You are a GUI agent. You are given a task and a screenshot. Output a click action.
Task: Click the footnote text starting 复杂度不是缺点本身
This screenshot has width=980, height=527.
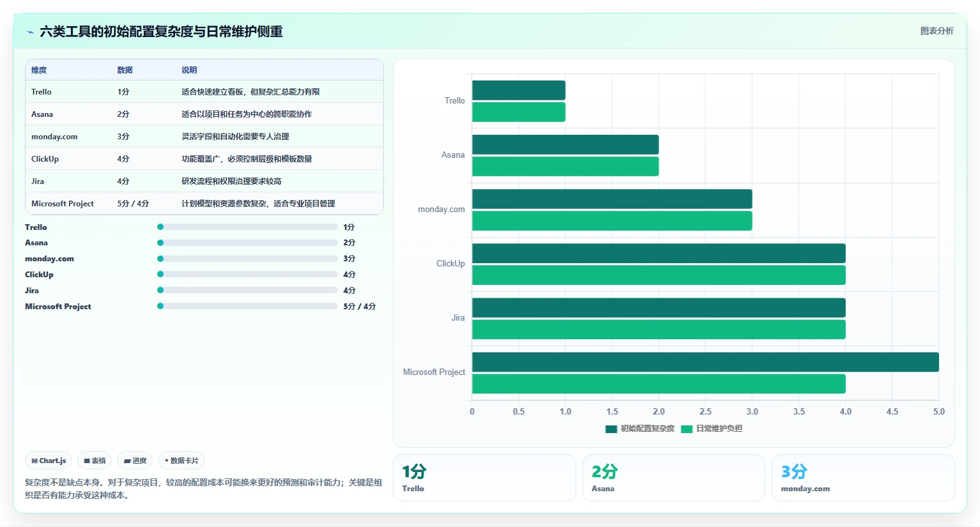(203, 489)
